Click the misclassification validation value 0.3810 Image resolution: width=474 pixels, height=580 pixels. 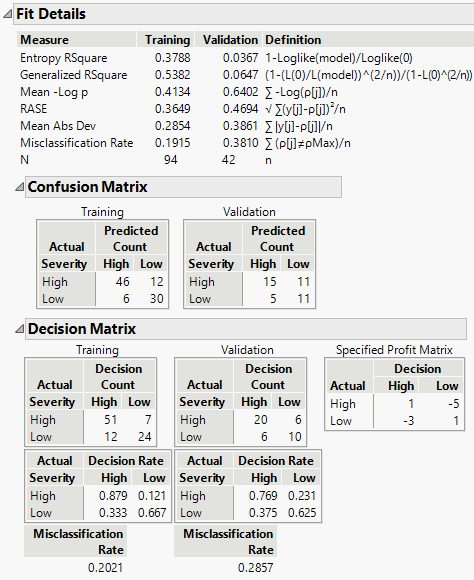point(240,143)
